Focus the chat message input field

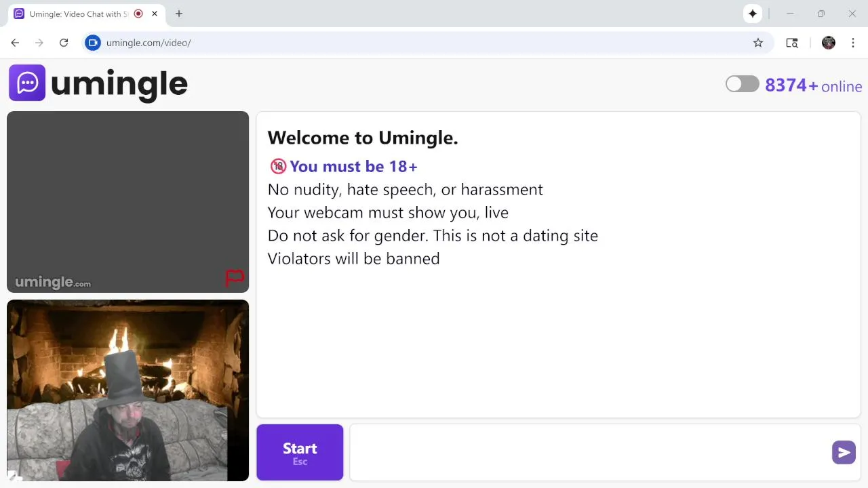coord(590,452)
